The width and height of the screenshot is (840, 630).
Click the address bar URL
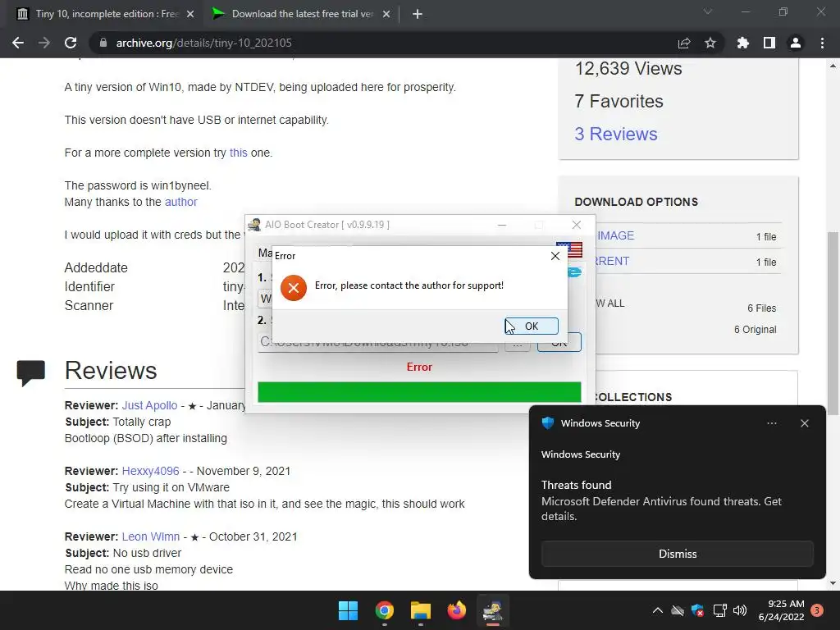click(203, 43)
